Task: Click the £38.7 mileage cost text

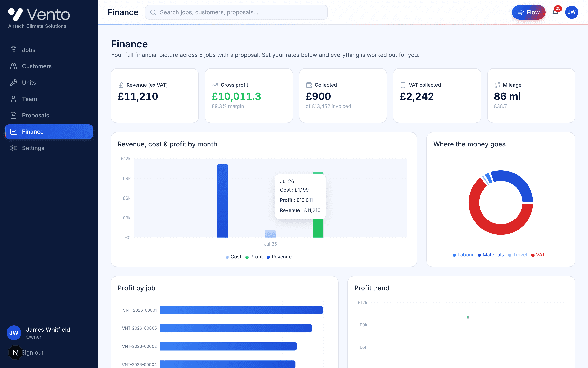Action: pyautogui.click(x=500, y=106)
